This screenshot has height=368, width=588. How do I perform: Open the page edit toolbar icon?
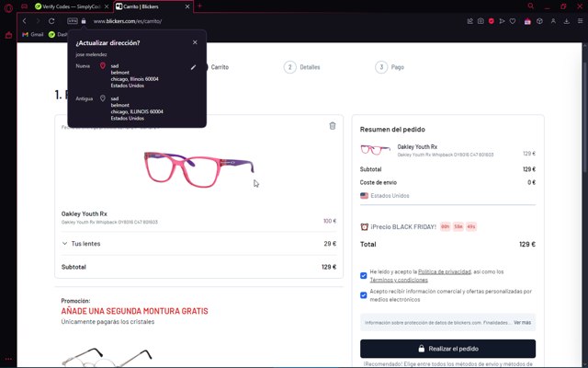469,21
